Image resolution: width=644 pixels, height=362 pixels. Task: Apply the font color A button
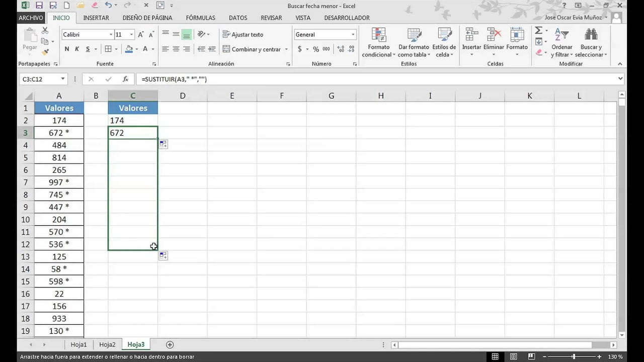(145, 49)
